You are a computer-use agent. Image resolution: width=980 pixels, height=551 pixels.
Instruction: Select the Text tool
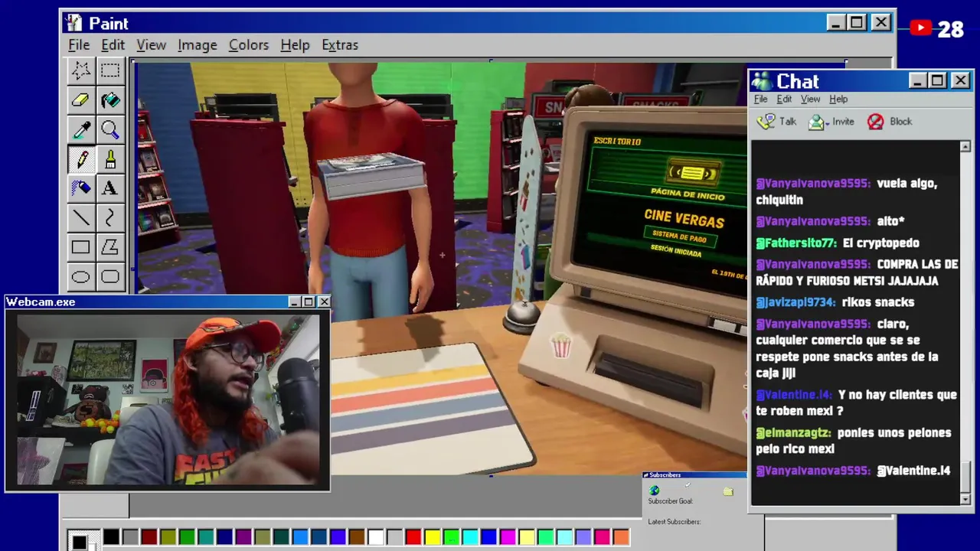click(x=109, y=188)
